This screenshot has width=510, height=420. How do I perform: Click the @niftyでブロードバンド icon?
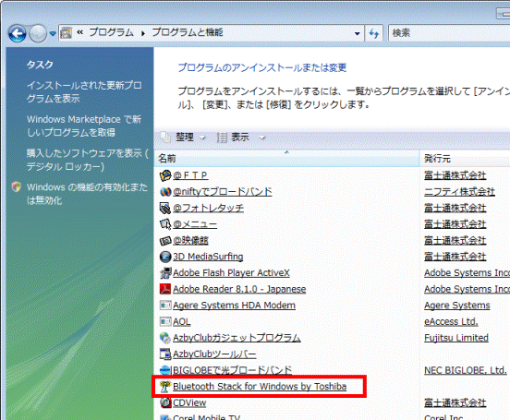coord(165,192)
